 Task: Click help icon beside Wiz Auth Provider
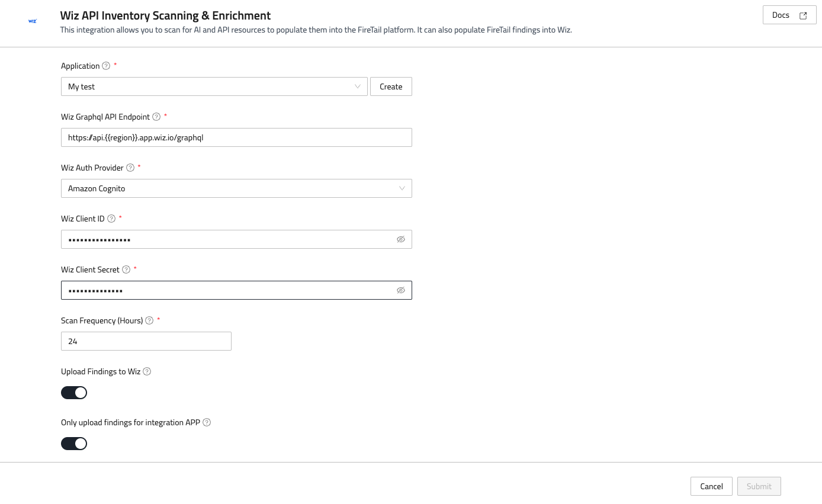(x=130, y=168)
